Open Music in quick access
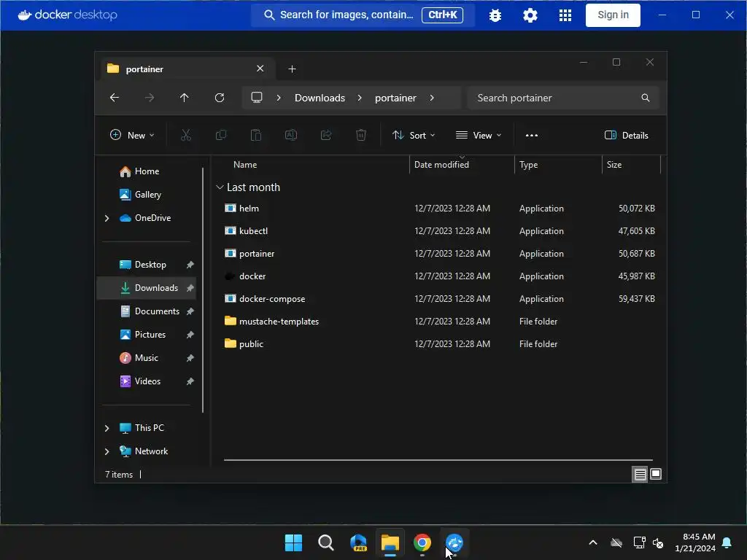The width and height of the screenshot is (747, 560). pyautogui.click(x=146, y=357)
